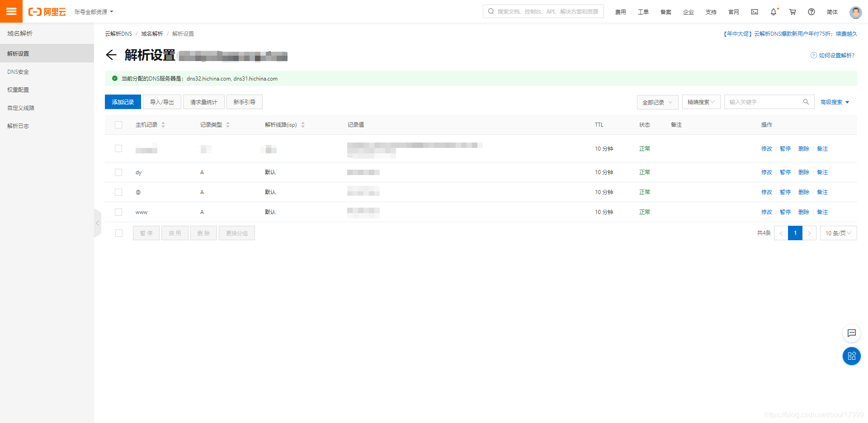Expand the 高级搜索 options
The width and height of the screenshot is (868, 423).
835,102
